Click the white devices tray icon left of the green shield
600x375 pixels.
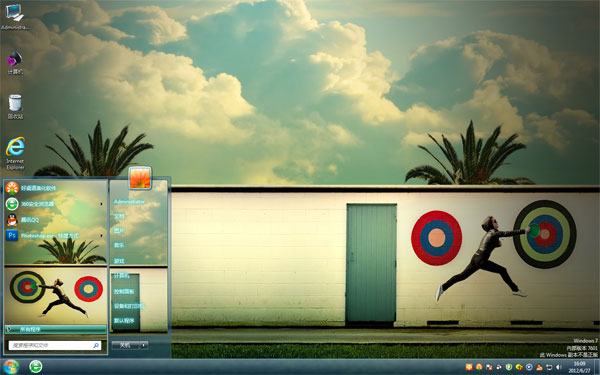[x=499, y=367]
